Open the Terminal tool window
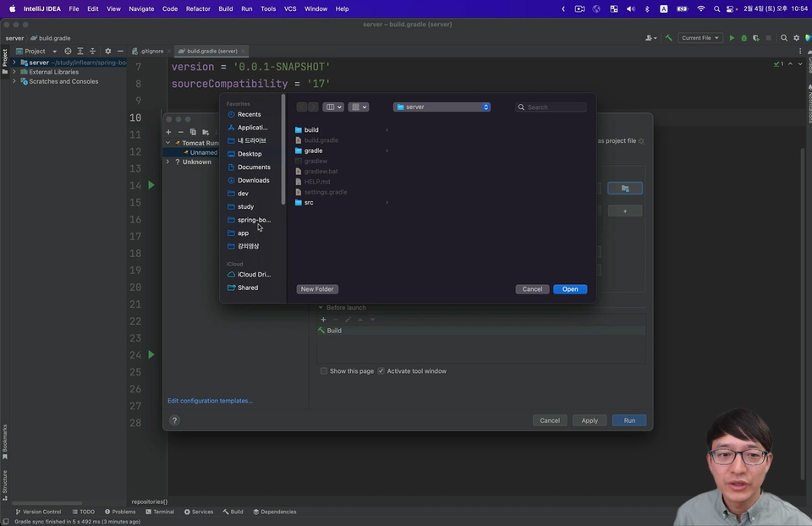The height and width of the screenshot is (526, 812). click(160, 512)
